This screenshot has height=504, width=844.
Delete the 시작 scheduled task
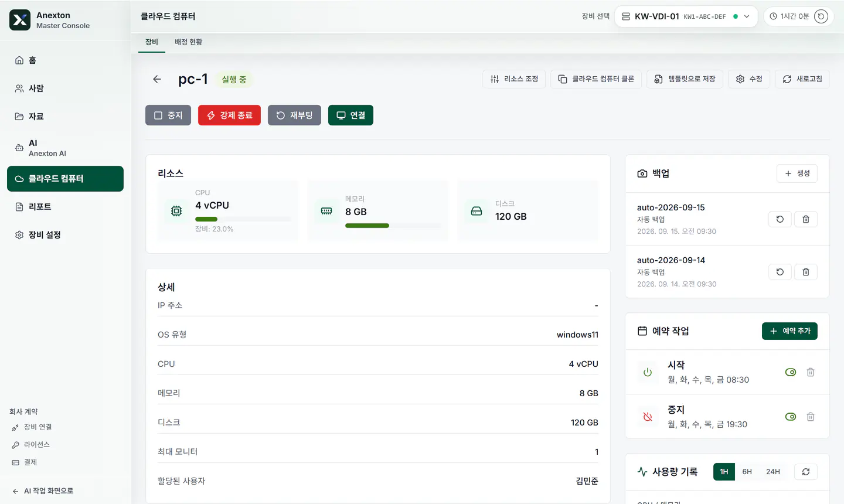811,372
